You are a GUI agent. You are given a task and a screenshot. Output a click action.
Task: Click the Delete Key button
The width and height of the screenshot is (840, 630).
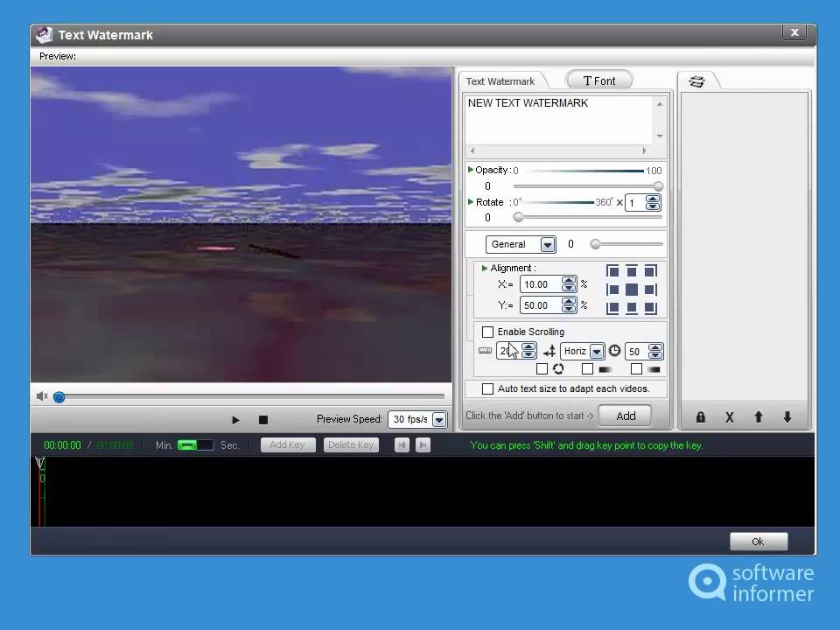[351, 444]
